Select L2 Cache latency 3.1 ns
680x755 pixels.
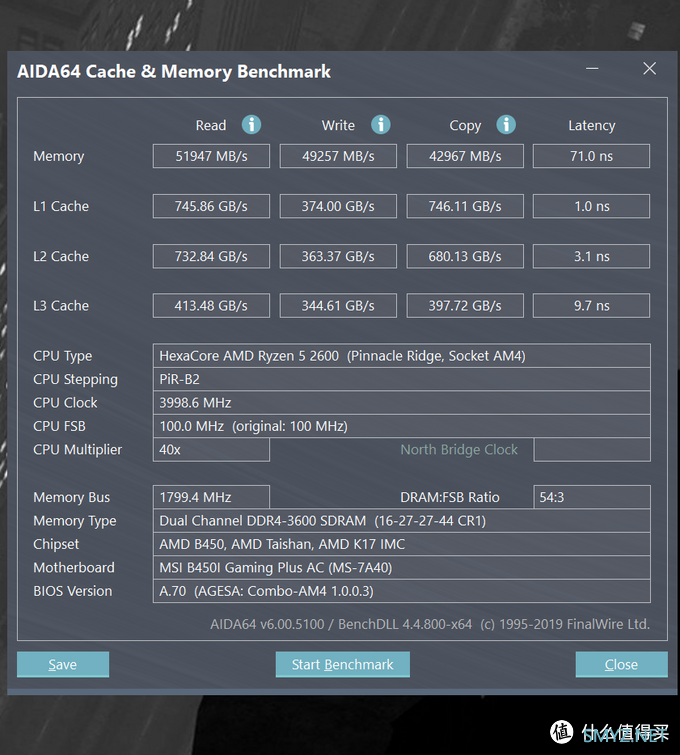point(591,256)
